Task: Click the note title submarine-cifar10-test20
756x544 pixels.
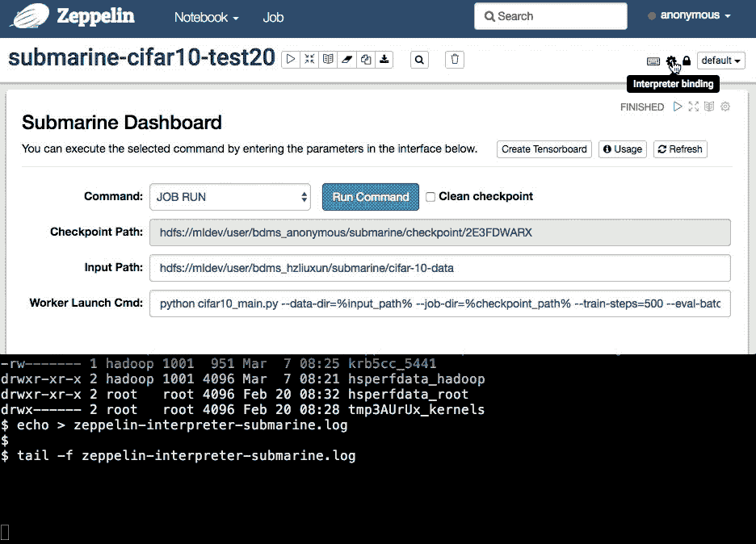Action: [142, 58]
